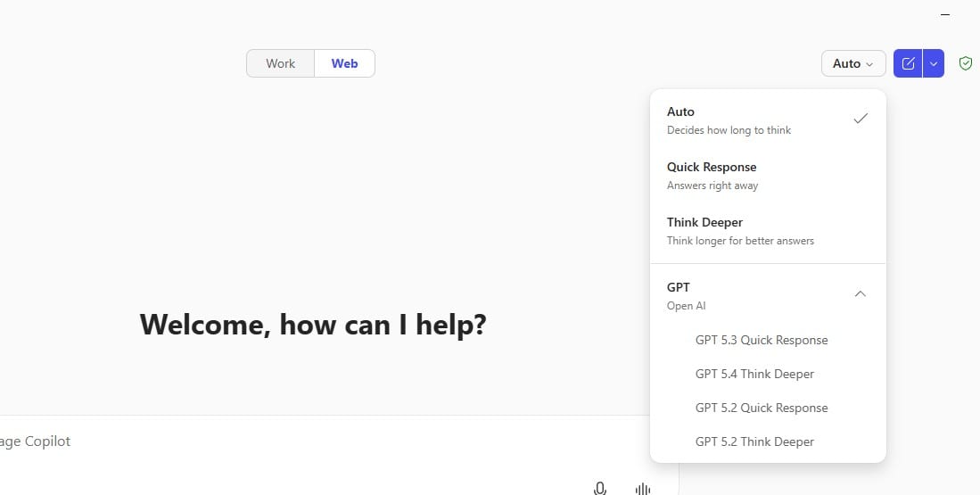Image resolution: width=980 pixels, height=495 pixels.
Task: Choose GPT 5.4 Think Deeper model
Action: [x=754, y=374]
